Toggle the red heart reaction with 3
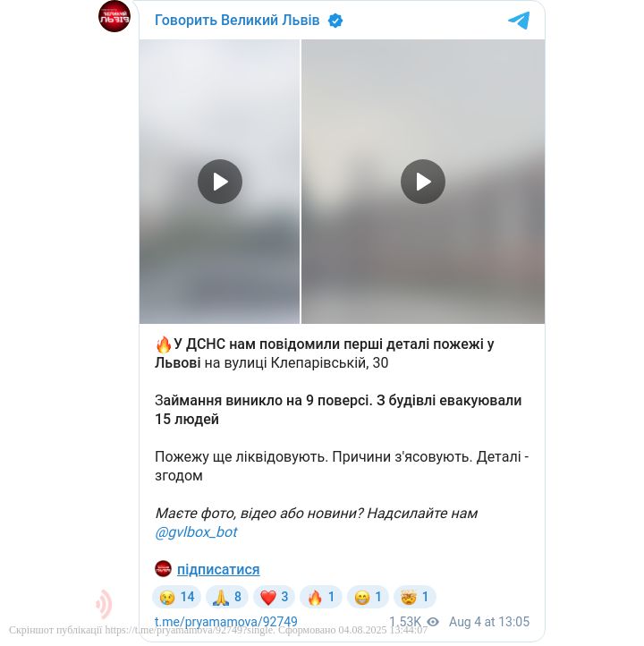The width and height of the screenshot is (644, 646). (x=274, y=597)
